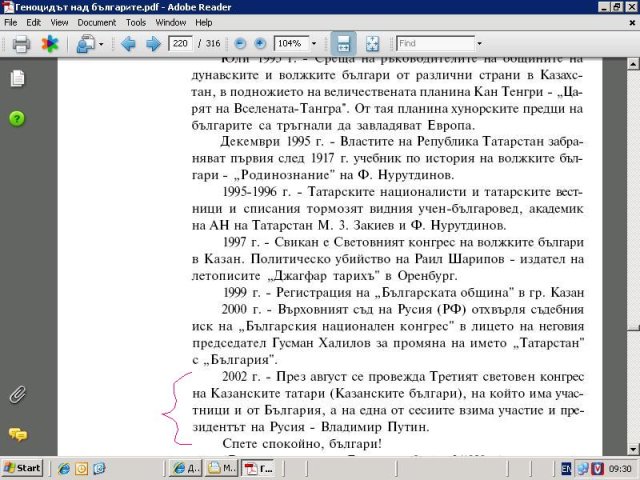Open the File menu
Screen dimensions: 640x480
pos(11,22)
